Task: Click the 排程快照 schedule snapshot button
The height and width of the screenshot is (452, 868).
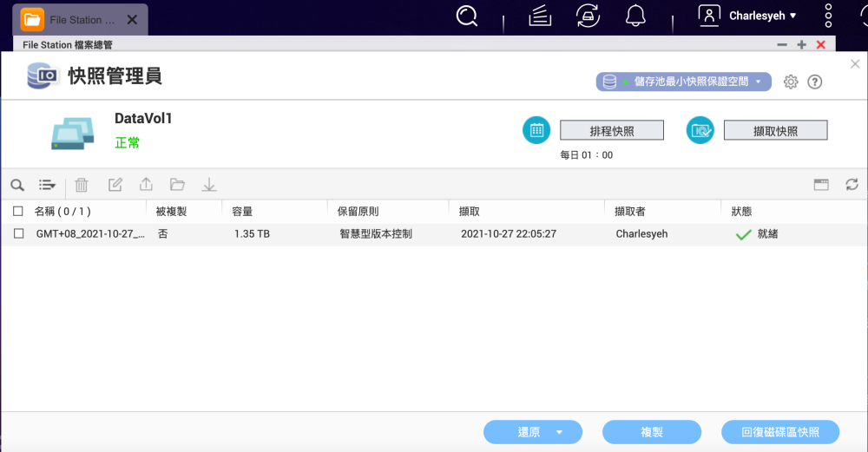Action: 611,131
